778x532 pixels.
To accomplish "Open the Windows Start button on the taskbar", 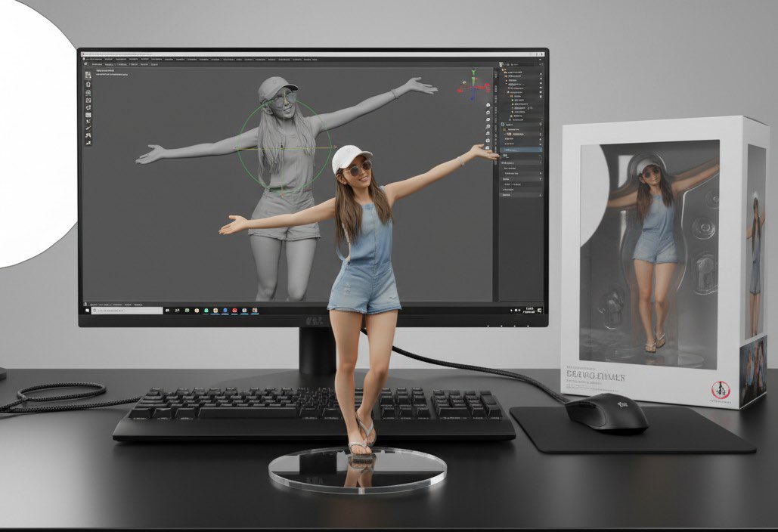I will click(88, 311).
